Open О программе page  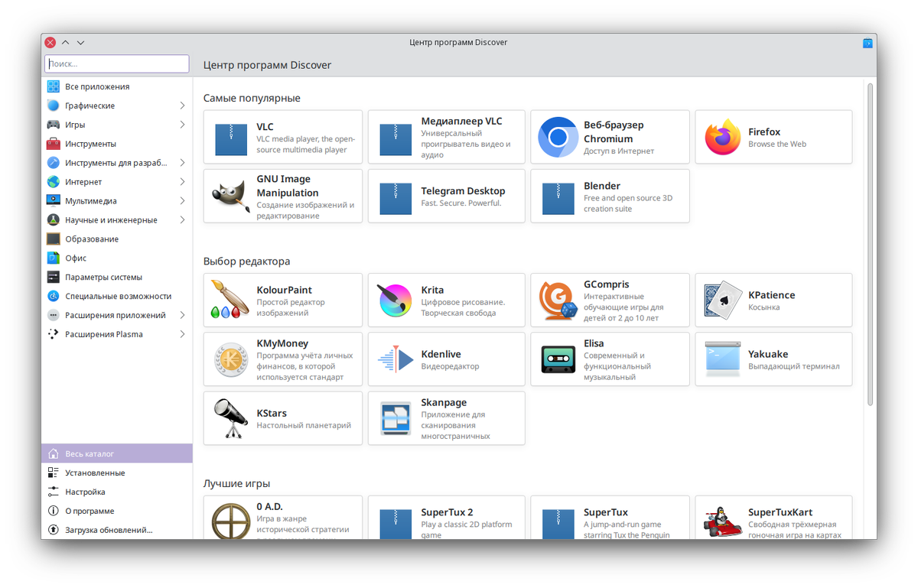(x=117, y=511)
